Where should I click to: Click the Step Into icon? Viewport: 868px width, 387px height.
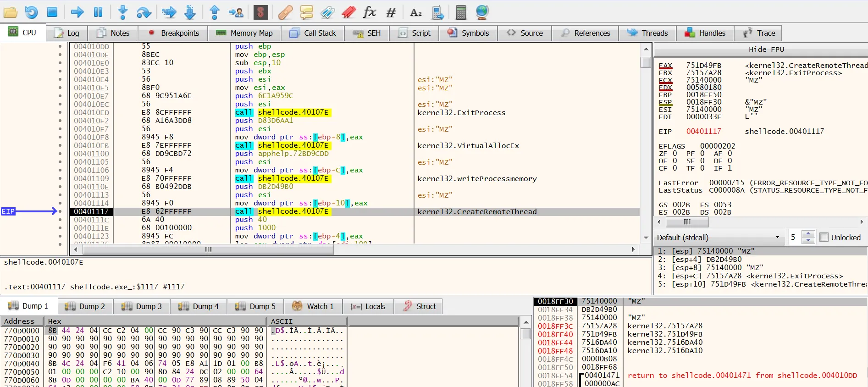coord(122,12)
